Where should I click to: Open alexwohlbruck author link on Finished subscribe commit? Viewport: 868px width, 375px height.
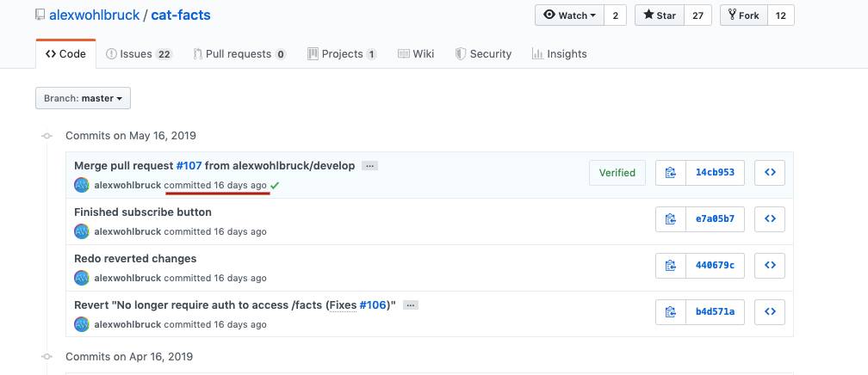pyautogui.click(x=127, y=231)
